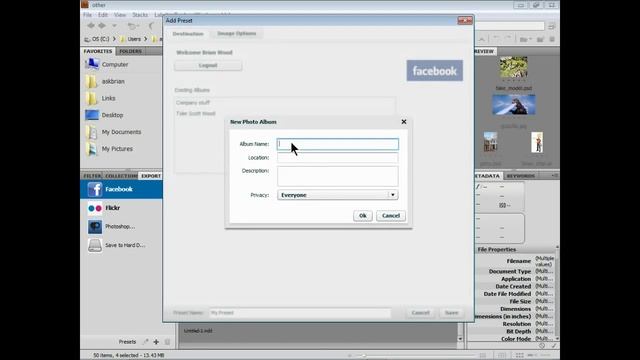The height and width of the screenshot is (360, 640).
Task: Click the Location input field
Action: click(338, 158)
